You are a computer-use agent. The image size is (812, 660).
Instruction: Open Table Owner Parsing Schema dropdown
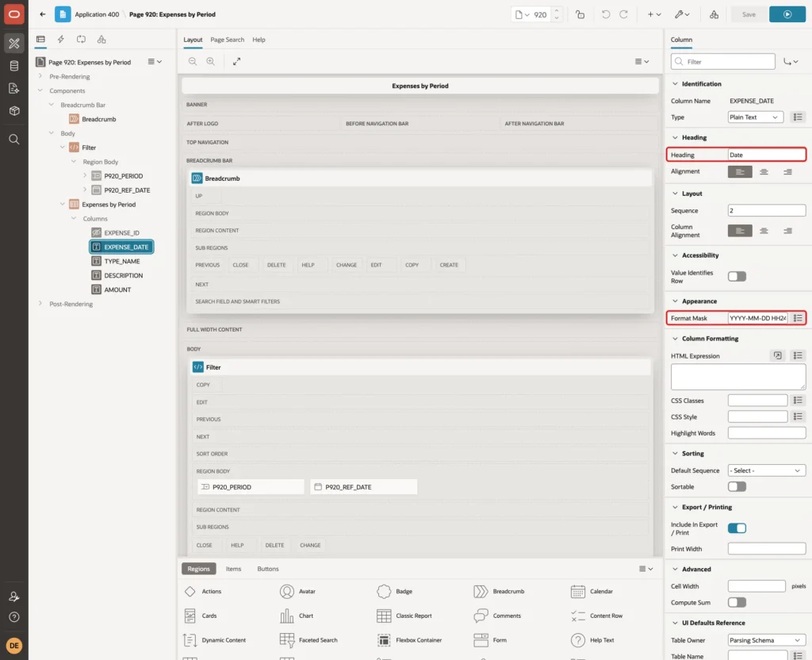(767, 640)
